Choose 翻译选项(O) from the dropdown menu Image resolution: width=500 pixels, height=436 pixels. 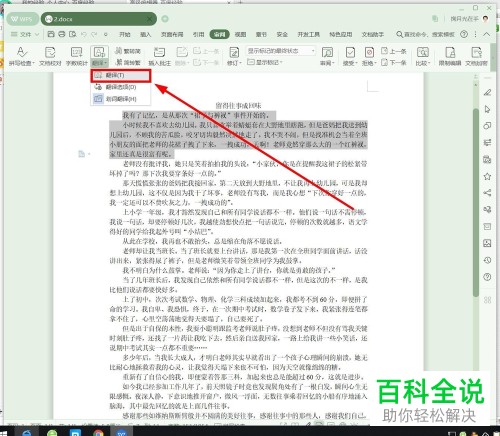[x=121, y=87]
